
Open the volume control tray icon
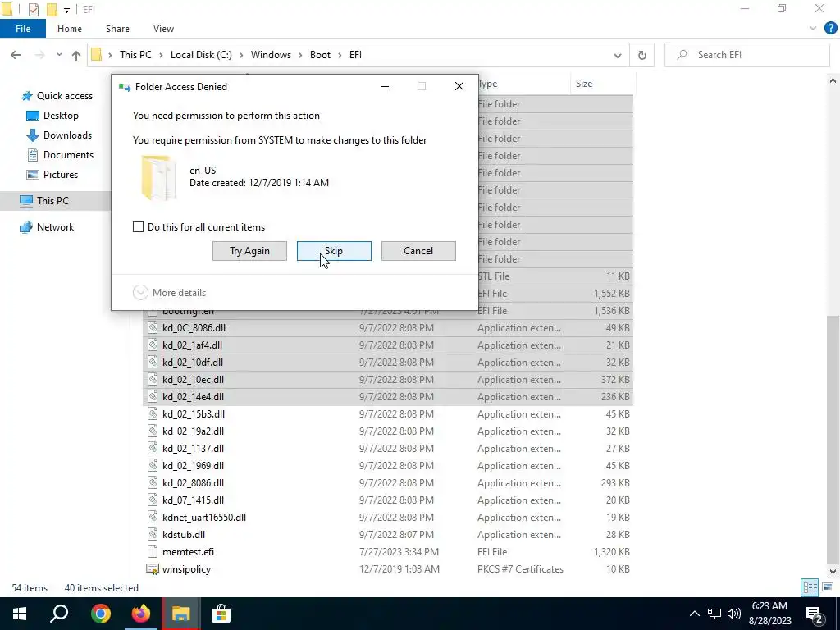(x=734, y=614)
